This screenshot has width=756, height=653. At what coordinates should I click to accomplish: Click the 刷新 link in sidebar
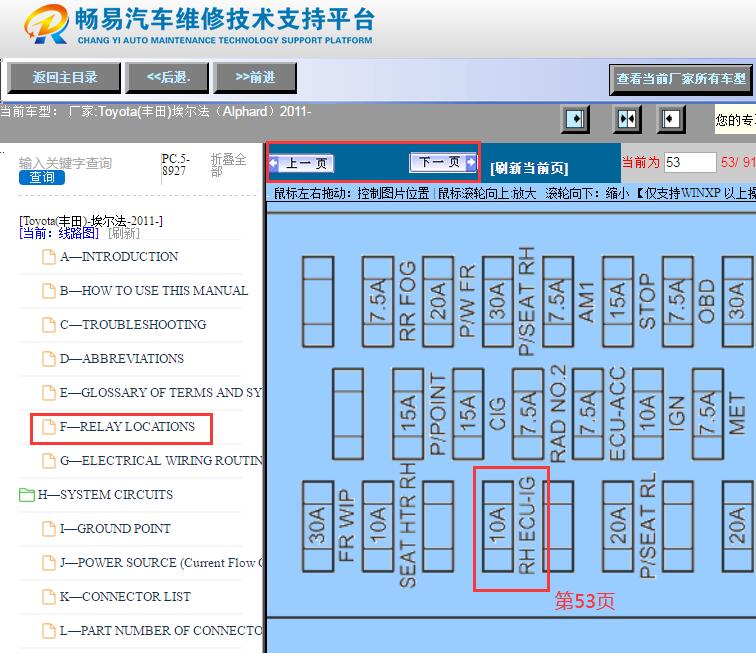[x=124, y=233]
